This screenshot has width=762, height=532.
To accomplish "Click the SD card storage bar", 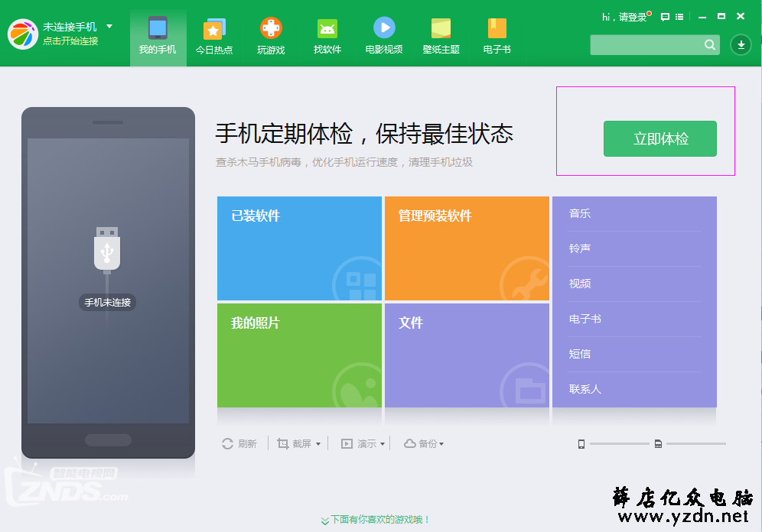I will (x=696, y=443).
